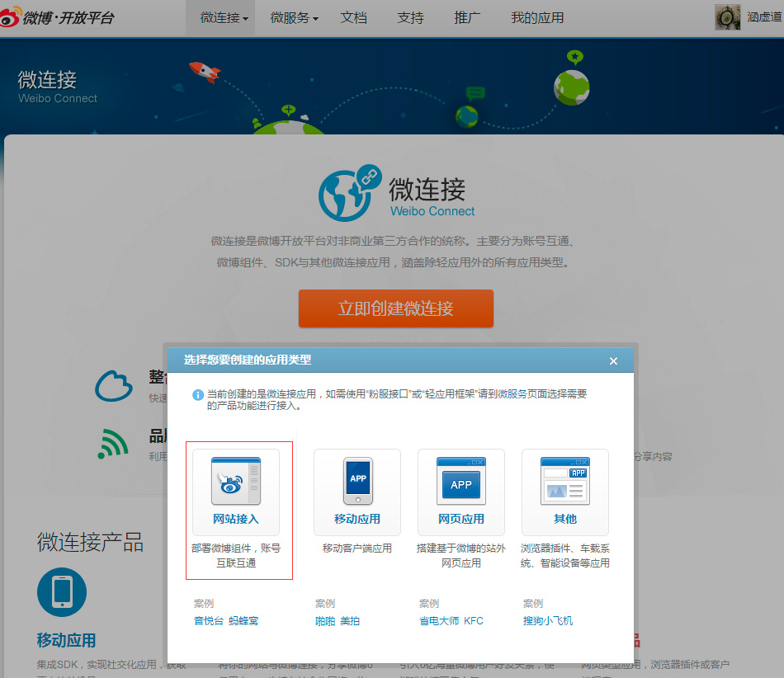The width and height of the screenshot is (784, 678).
Task: Open the 支持 menu item
Action: [x=410, y=18]
